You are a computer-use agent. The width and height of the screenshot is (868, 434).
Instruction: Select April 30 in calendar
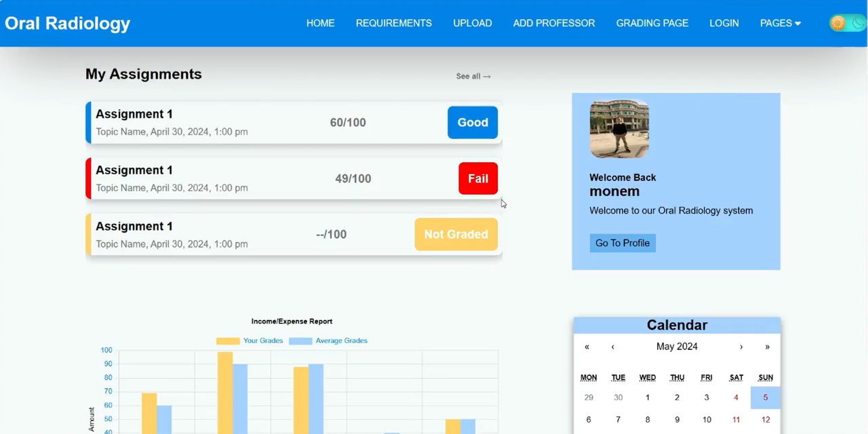(618, 398)
